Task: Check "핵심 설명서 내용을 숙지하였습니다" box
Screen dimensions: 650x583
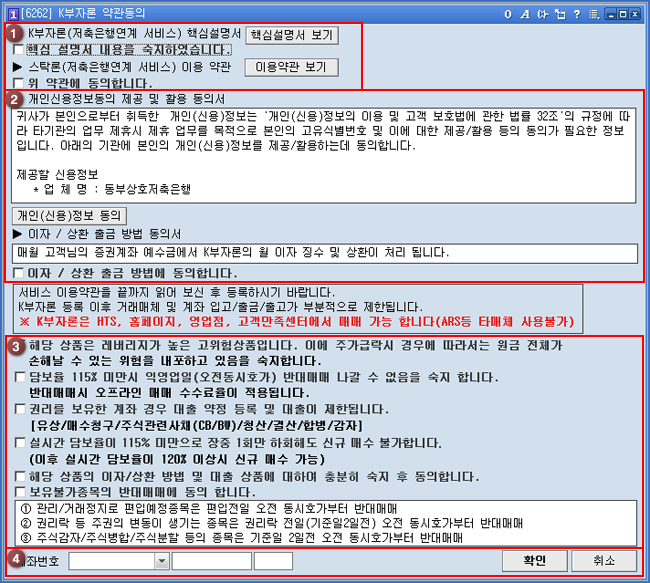Action: [x=20, y=48]
